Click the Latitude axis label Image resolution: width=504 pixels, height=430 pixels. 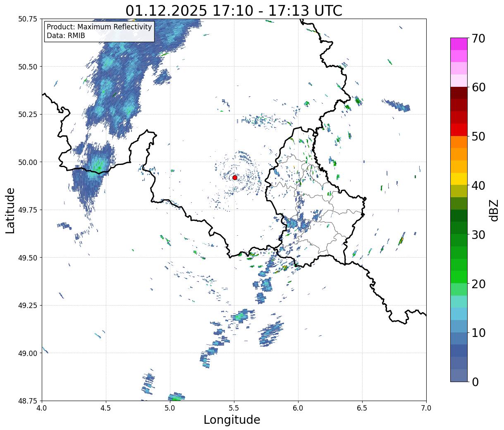point(10,210)
